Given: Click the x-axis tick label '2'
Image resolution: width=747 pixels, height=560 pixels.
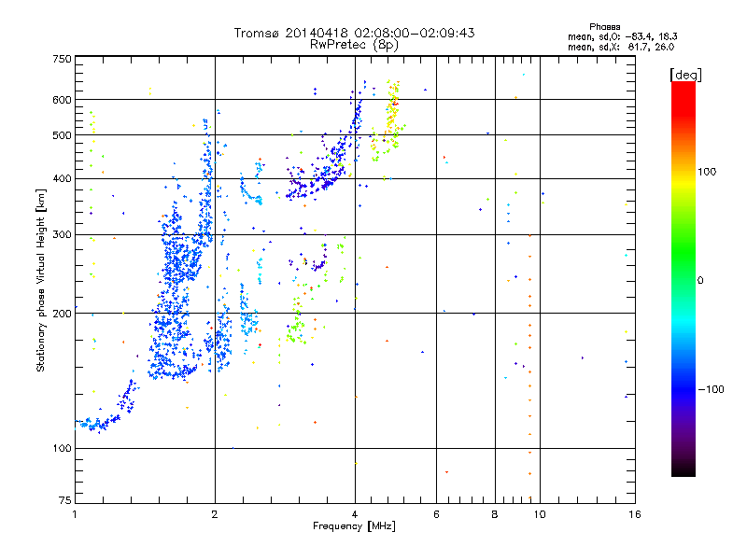Looking at the screenshot, I should (215, 514).
